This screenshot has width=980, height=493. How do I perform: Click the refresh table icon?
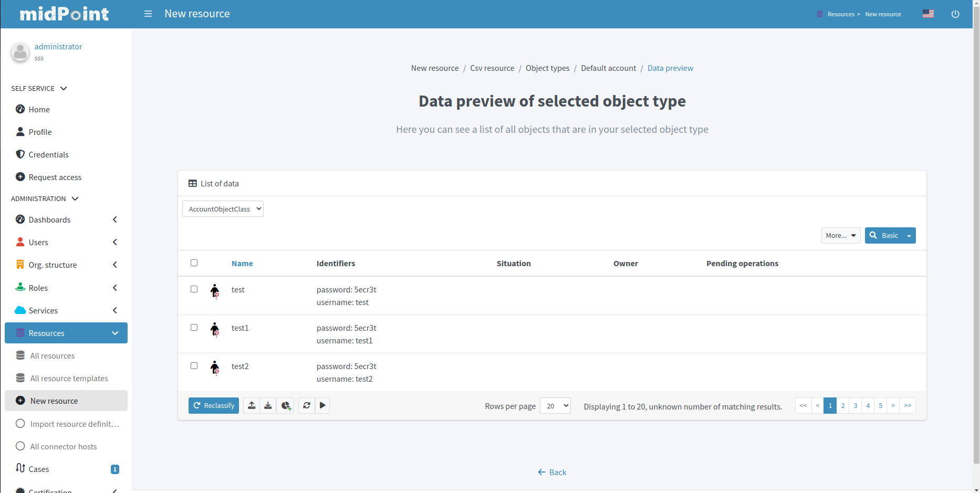click(x=307, y=405)
